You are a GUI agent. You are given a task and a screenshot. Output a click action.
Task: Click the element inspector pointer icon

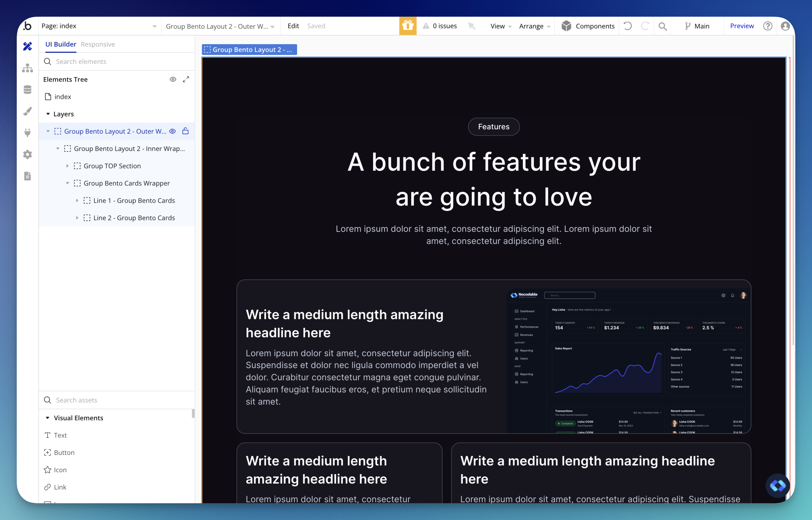coord(472,26)
